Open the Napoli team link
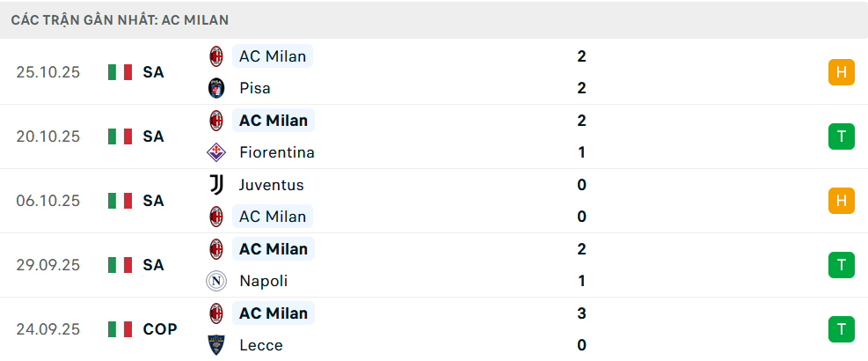This screenshot has width=868, height=361. pos(263,281)
